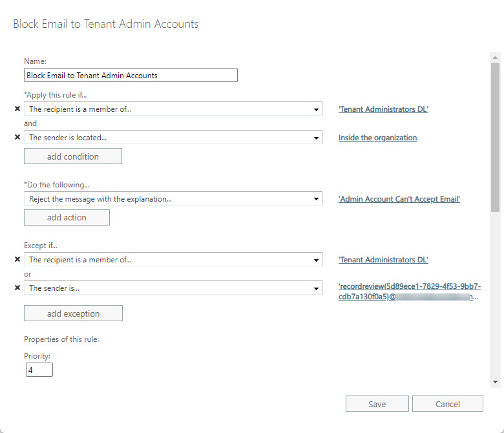504x433 pixels.
Task: Save the transport rule
Action: (x=377, y=404)
